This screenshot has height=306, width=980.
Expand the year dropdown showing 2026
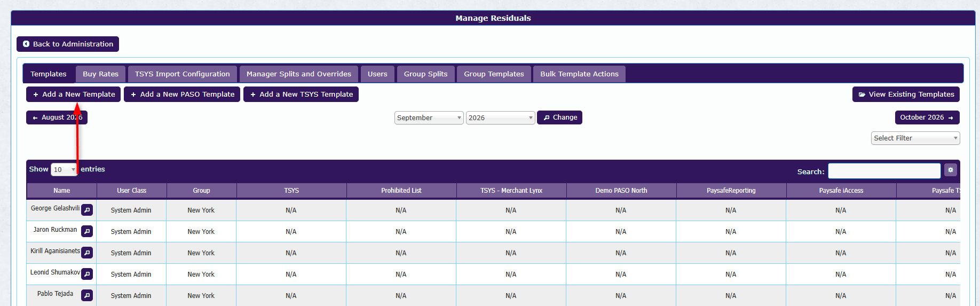pyautogui.click(x=501, y=117)
